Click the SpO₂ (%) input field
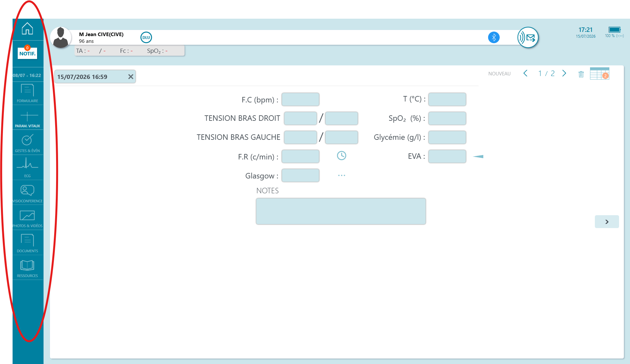Image resolution: width=630 pixels, height=364 pixels. tap(447, 118)
